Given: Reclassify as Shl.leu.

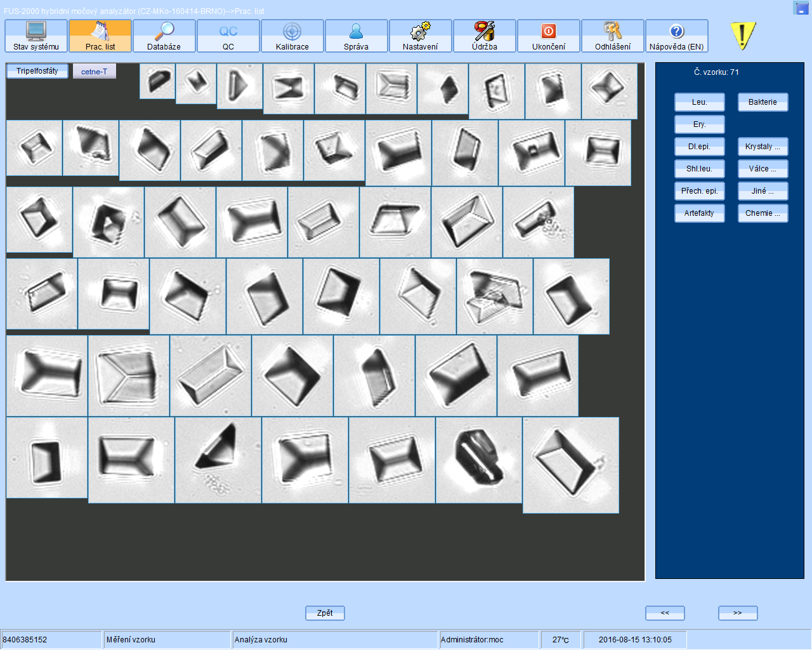Looking at the screenshot, I should point(700,169).
